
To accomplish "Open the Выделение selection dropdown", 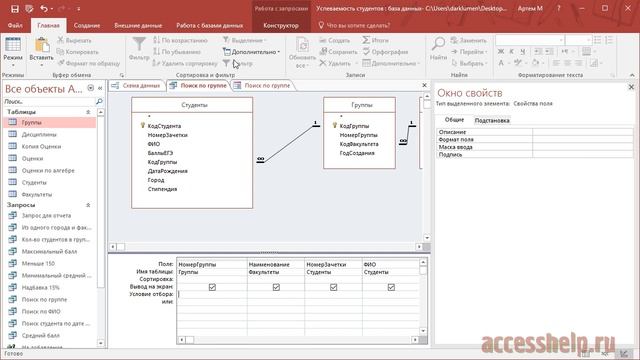I will [x=244, y=40].
